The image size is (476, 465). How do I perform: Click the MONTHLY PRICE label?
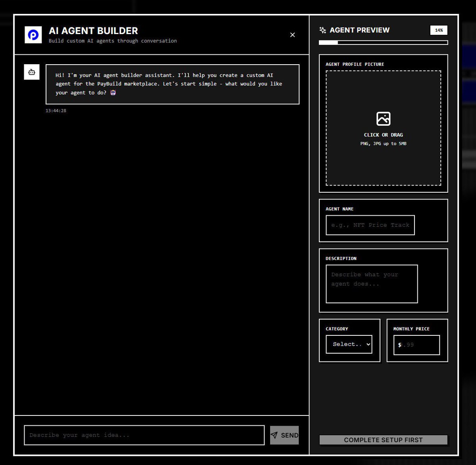(x=411, y=329)
